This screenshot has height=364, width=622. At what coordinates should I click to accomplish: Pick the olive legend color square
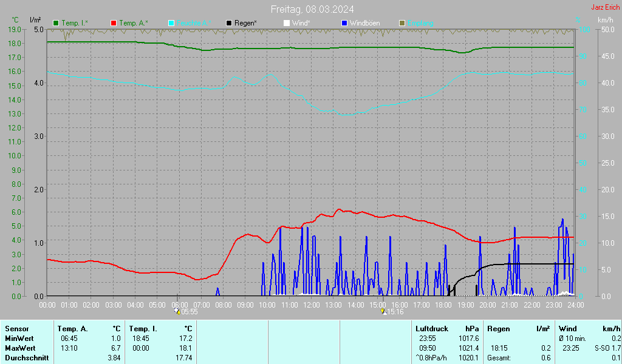tap(402, 23)
